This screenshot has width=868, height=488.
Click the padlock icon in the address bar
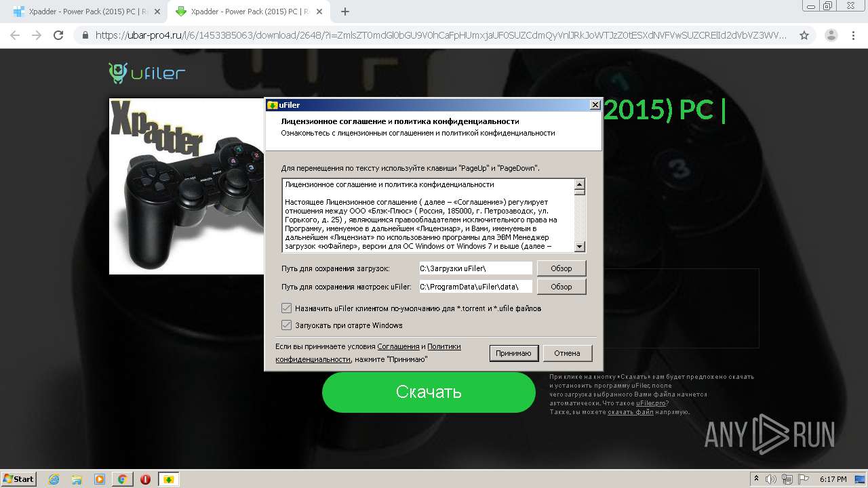tap(85, 35)
